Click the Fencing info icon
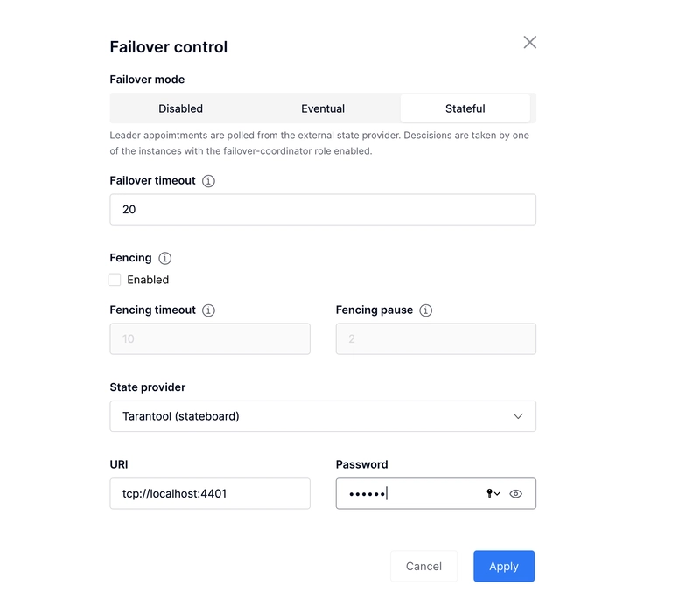700x606 pixels. tap(165, 258)
